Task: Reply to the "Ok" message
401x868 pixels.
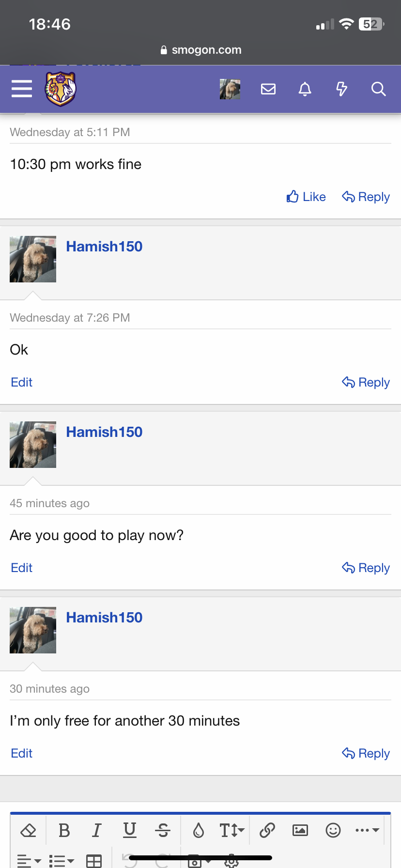Action: [x=366, y=382]
